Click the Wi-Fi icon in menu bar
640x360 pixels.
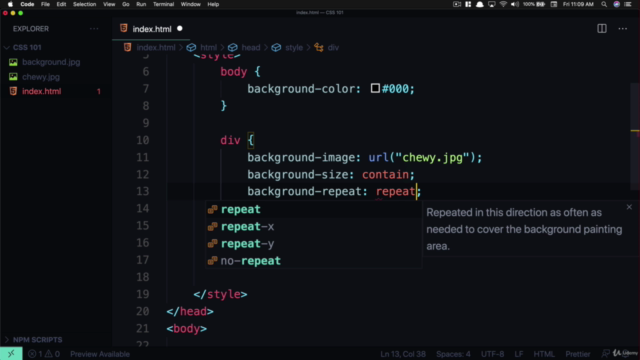(503, 4)
